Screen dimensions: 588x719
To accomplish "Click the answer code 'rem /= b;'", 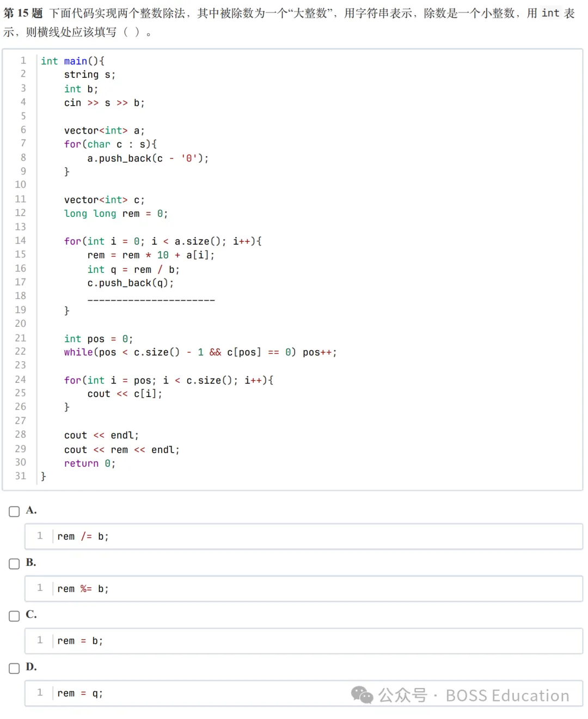I will [x=83, y=537].
